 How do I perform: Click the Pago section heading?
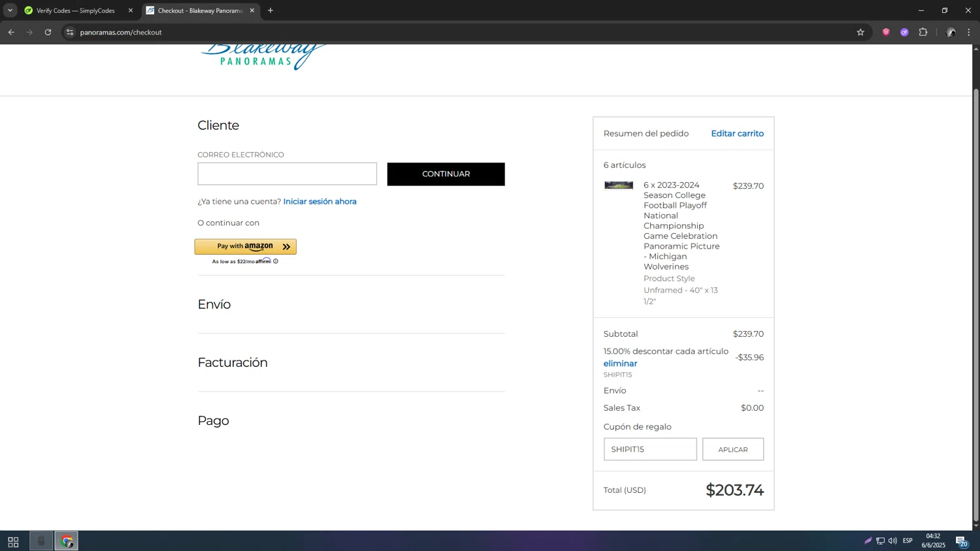tap(214, 420)
